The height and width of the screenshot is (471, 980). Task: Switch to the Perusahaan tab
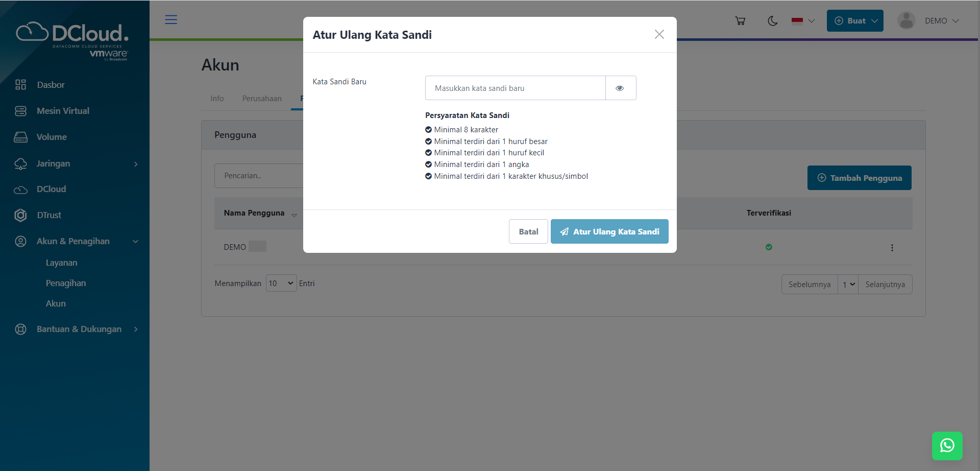(261, 99)
